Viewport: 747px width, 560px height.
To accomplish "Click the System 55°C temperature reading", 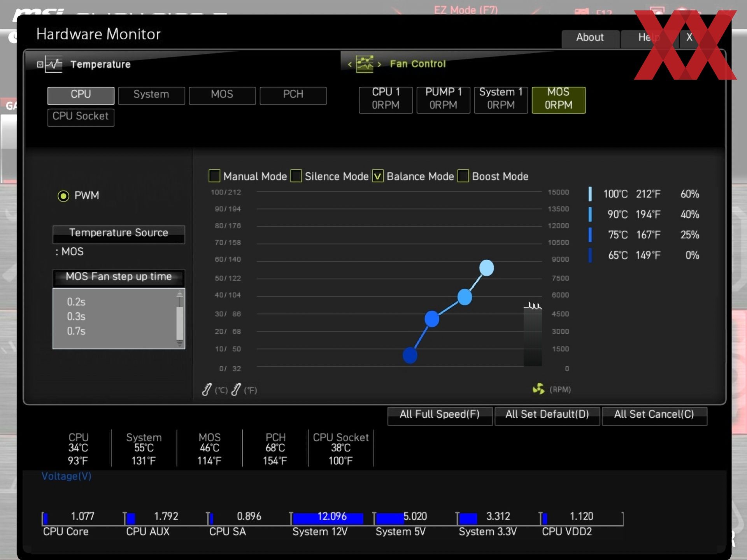I will (144, 449).
